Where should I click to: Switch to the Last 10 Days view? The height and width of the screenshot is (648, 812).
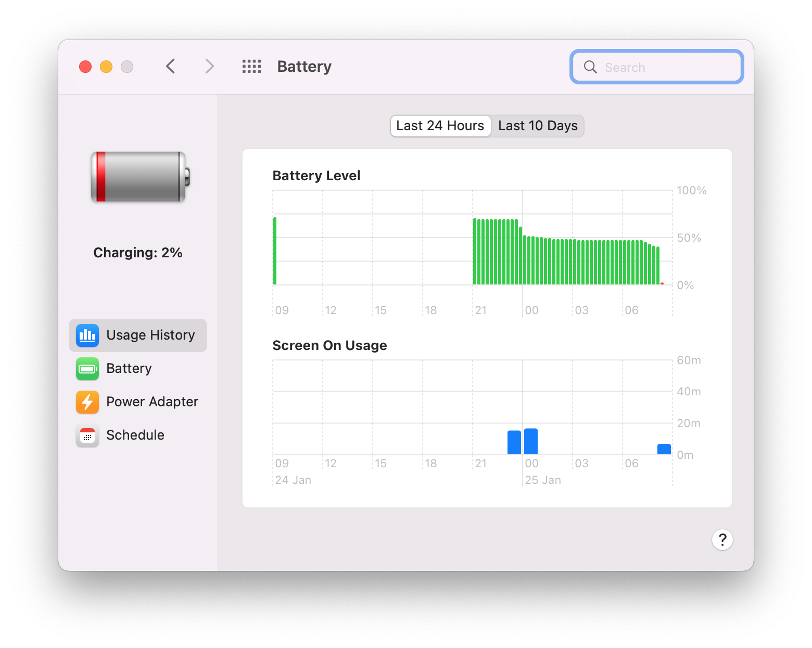tap(537, 126)
